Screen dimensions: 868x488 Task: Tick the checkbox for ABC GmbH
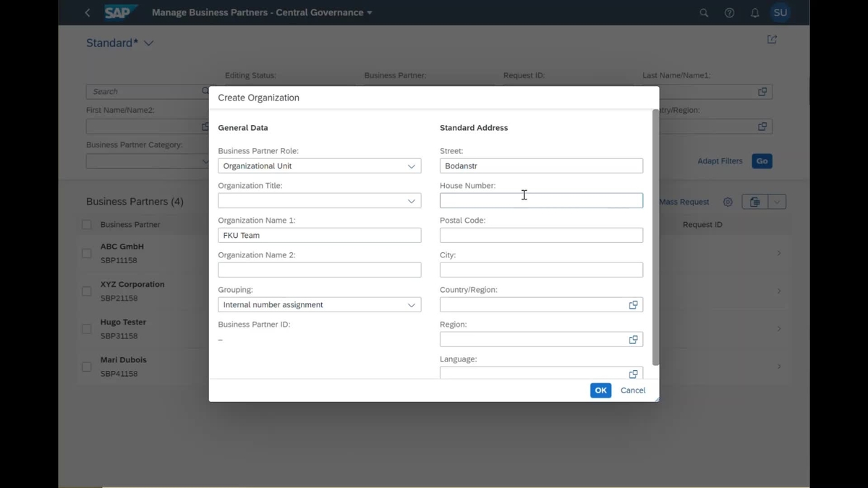86,253
